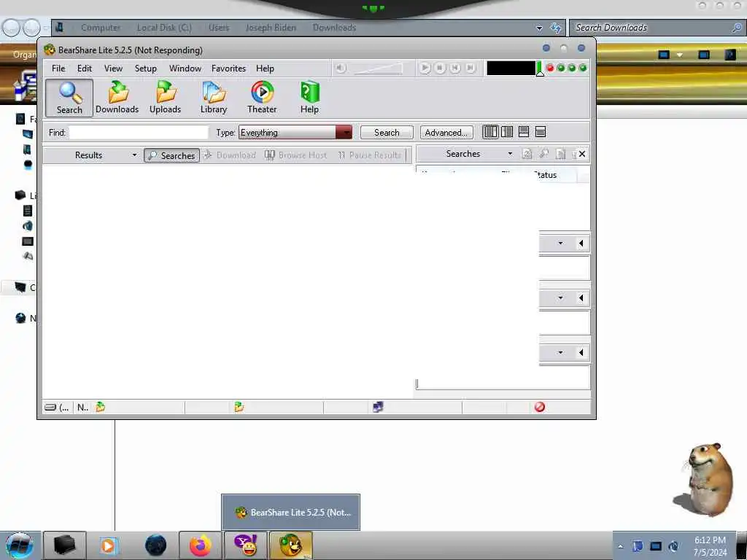
Task: Click the red blocked icon in status bar
Action: point(540,407)
